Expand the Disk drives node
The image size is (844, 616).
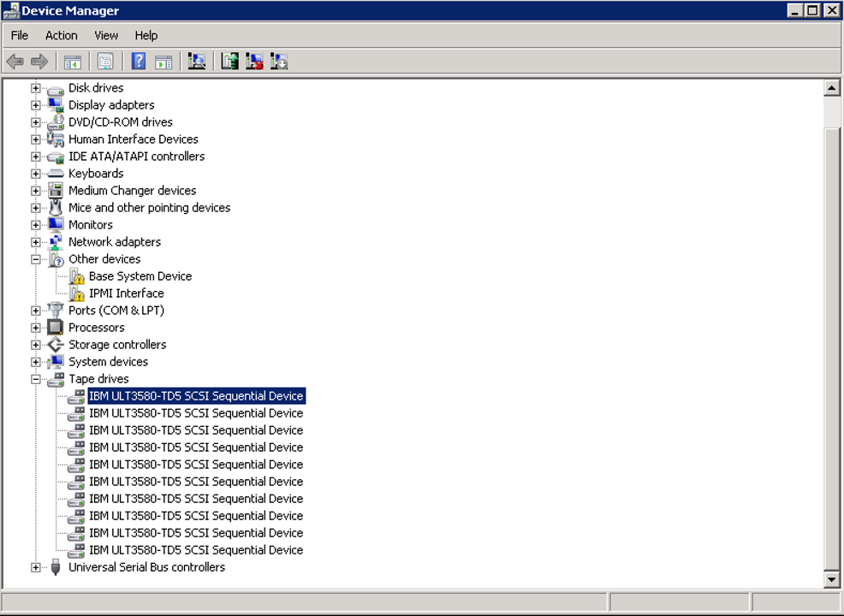point(36,88)
